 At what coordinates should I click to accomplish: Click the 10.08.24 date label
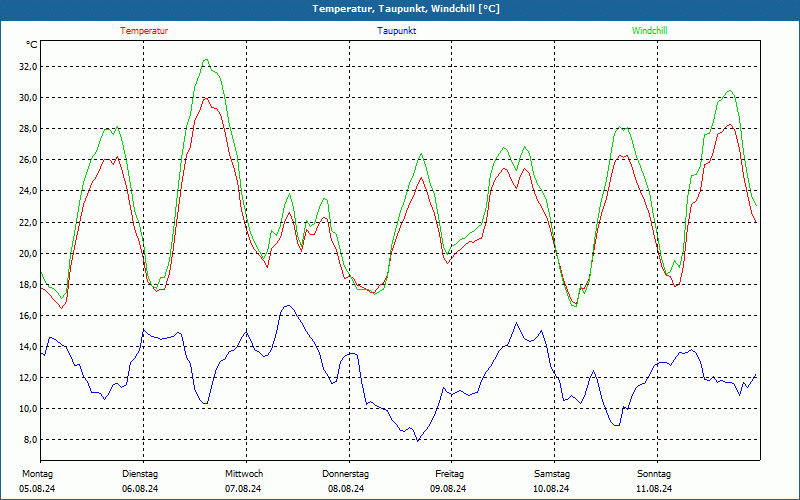[551, 489]
